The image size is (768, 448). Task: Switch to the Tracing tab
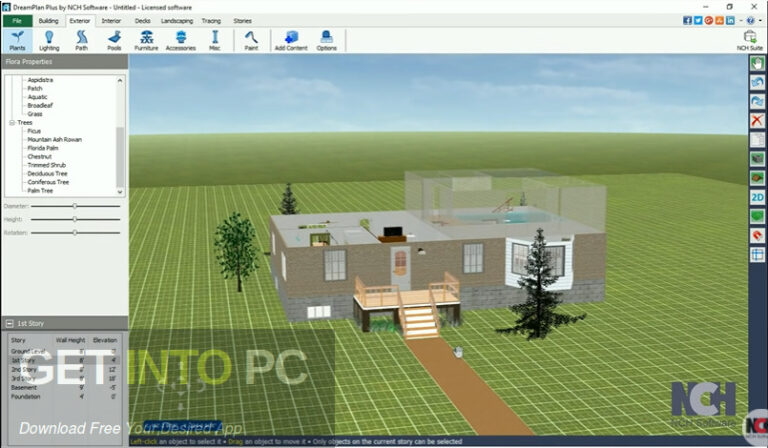tap(211, 21)
